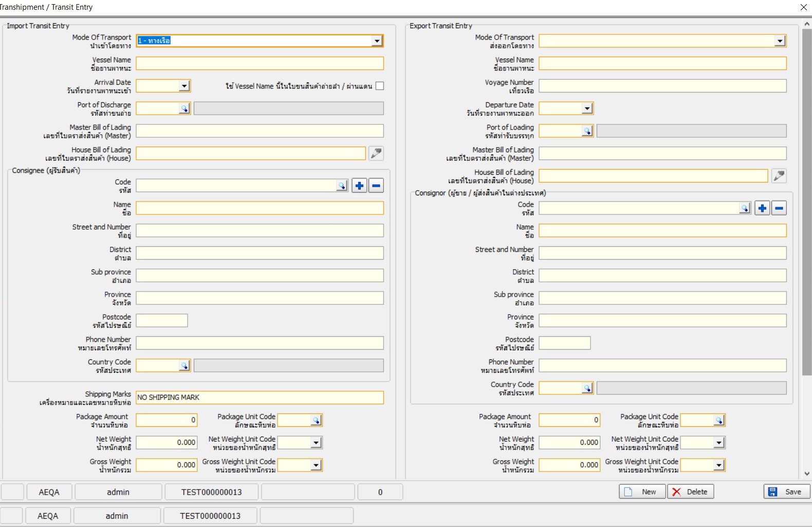Remove Consignor using minus icon
This screenshot has height=527, width=812.
click(x=779, y=208)
